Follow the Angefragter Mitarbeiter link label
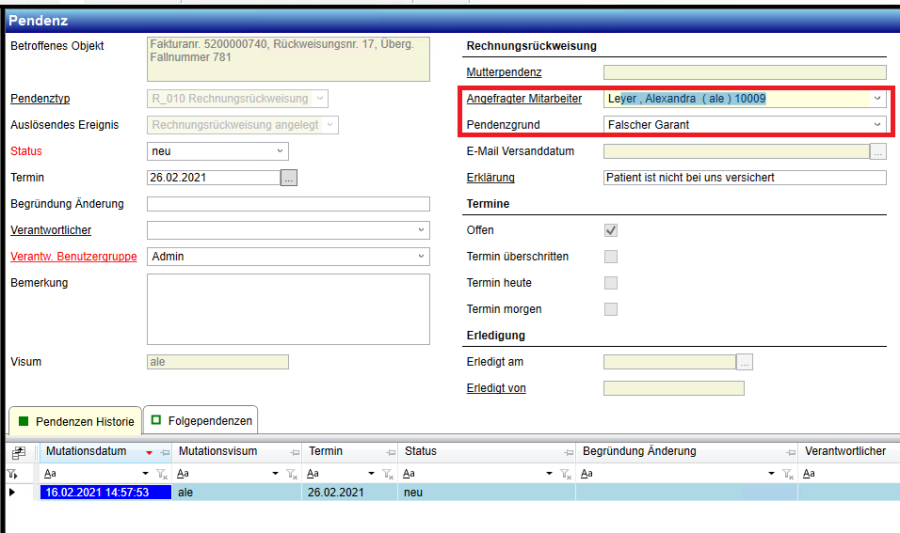Image resolution: width=900 pixels, height=533 pixels. [524, 99]
